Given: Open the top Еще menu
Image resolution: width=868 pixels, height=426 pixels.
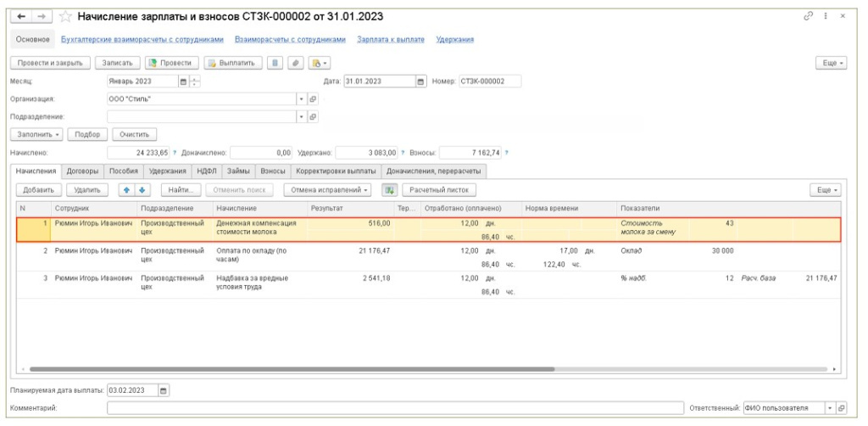Looking at the screenshot, I should (x=832, y=63).
